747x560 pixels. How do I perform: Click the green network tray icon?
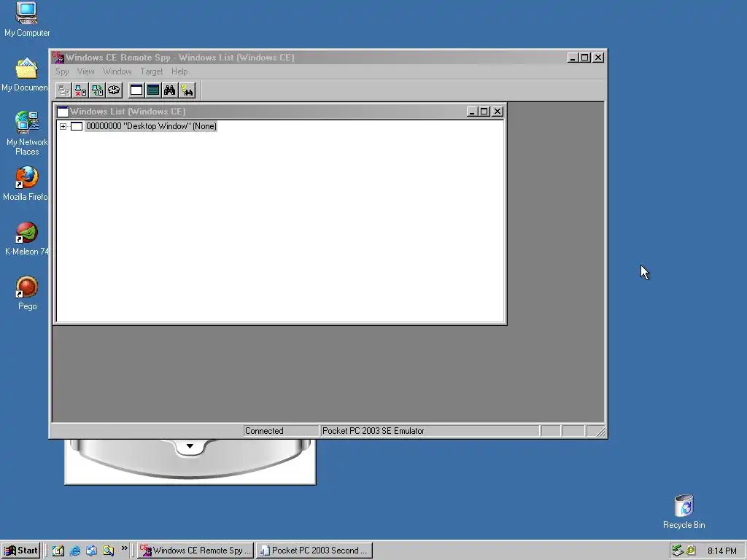pos(678,551)
